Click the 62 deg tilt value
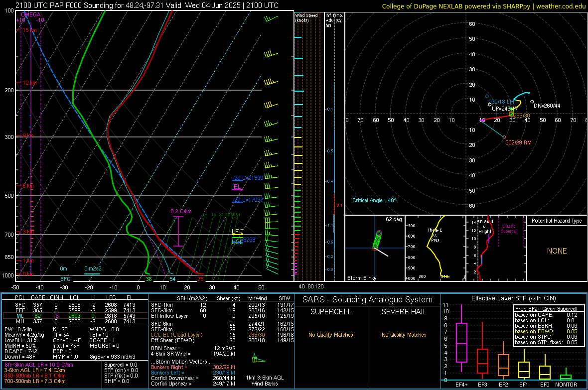588x390 pixels. [394, 219]
